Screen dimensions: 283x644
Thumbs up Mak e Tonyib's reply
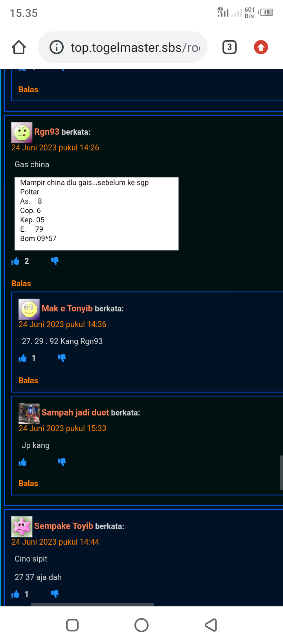(22, 358)
